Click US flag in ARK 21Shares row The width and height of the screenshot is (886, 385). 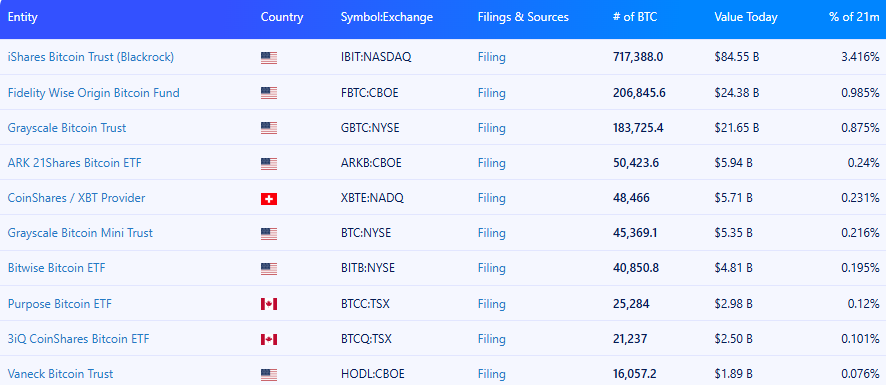pos(269,163)
